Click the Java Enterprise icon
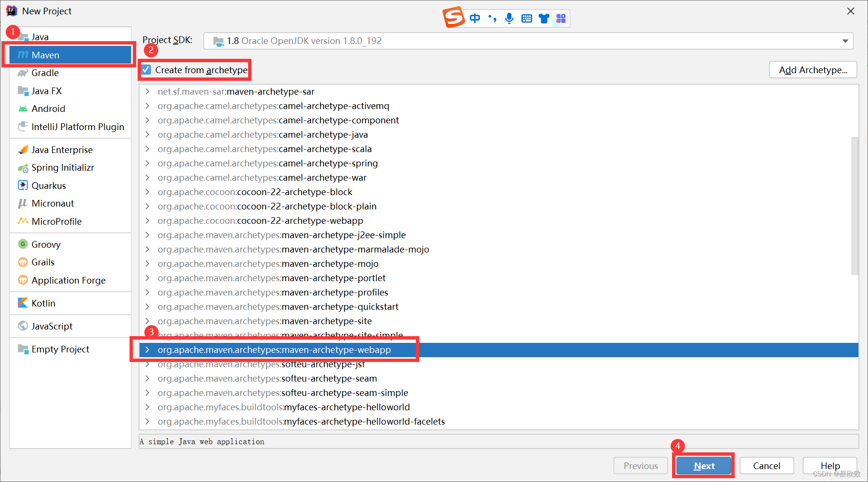868x482 pixels. click(x=22, y=150)
